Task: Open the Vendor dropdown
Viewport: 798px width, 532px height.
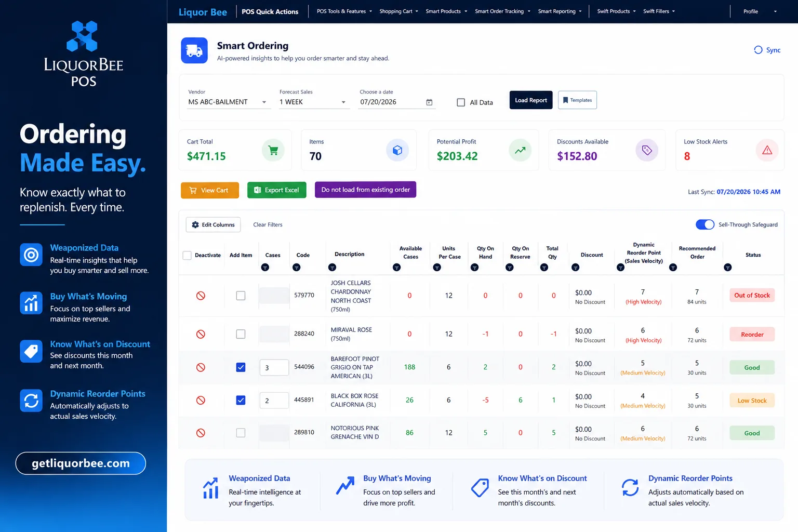Action: click(x=229, y=102)
